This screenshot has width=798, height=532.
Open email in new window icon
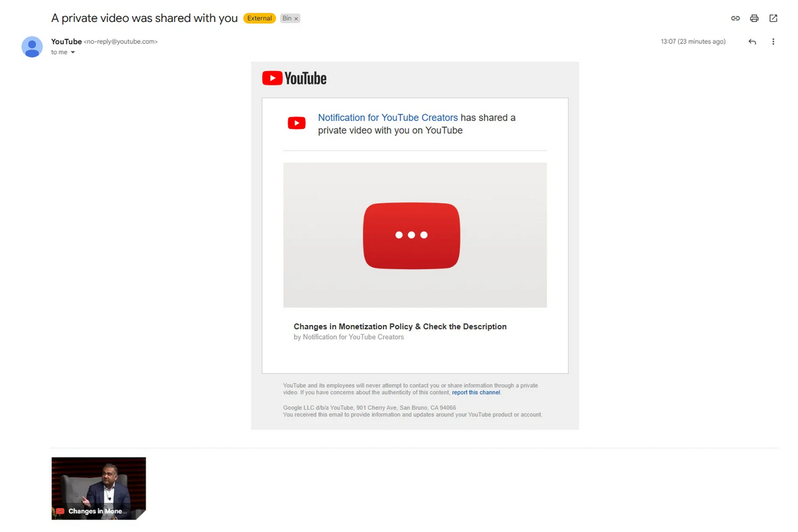773,19
